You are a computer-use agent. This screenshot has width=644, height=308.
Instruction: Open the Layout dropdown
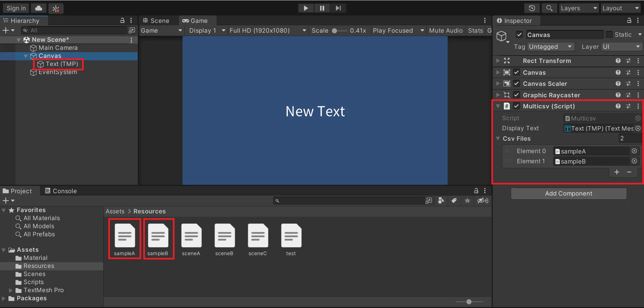(x=620, y=8)
